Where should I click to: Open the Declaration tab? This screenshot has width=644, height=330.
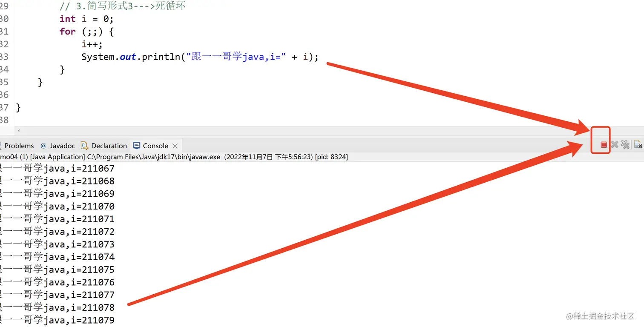[x=104, y=146]
